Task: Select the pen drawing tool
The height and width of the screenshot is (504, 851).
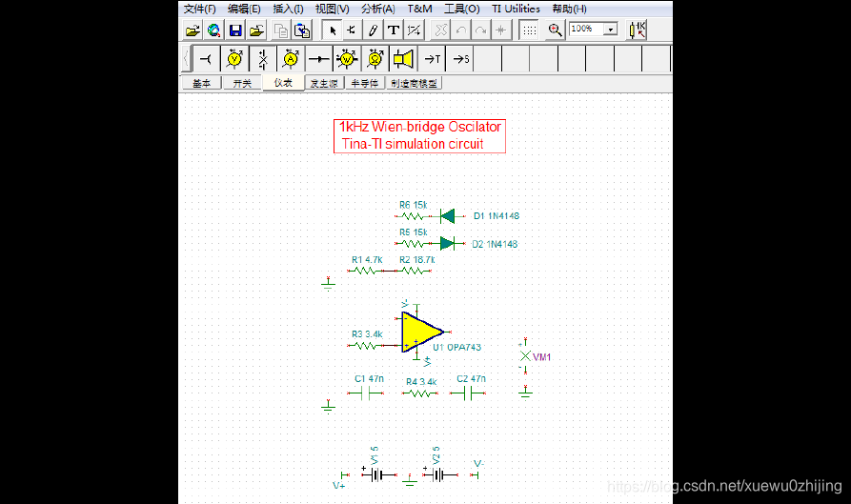Action: point(373,30)
